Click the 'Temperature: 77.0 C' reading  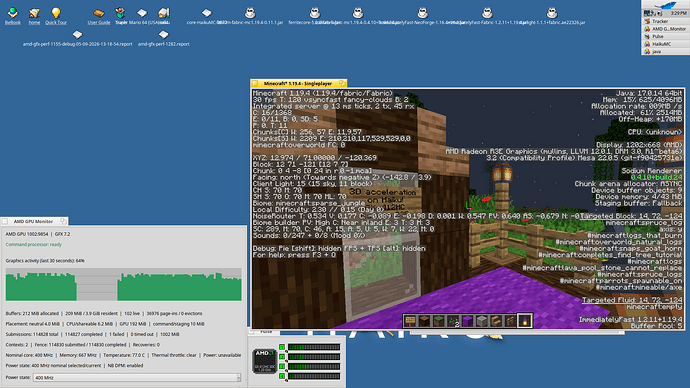(124, 355)
